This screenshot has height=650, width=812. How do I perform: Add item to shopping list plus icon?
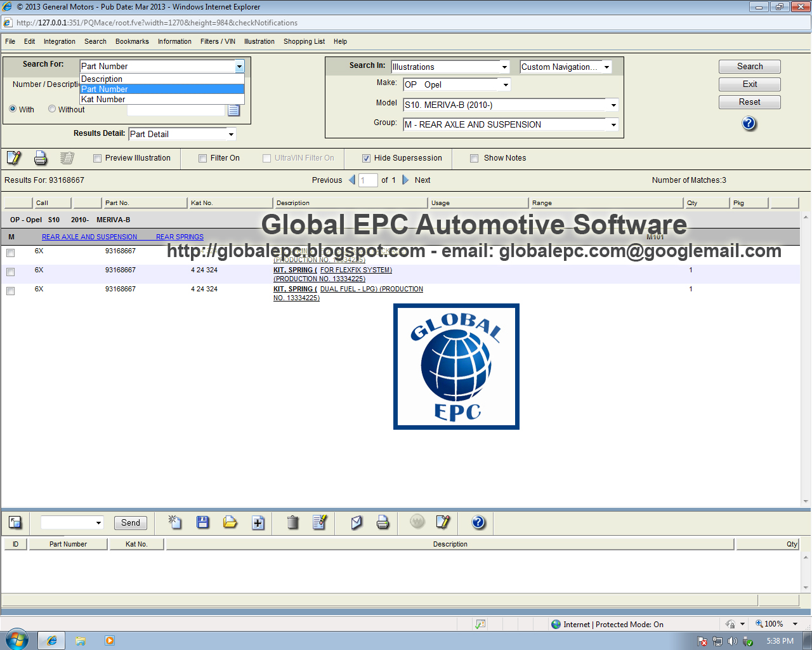[258, 522]
